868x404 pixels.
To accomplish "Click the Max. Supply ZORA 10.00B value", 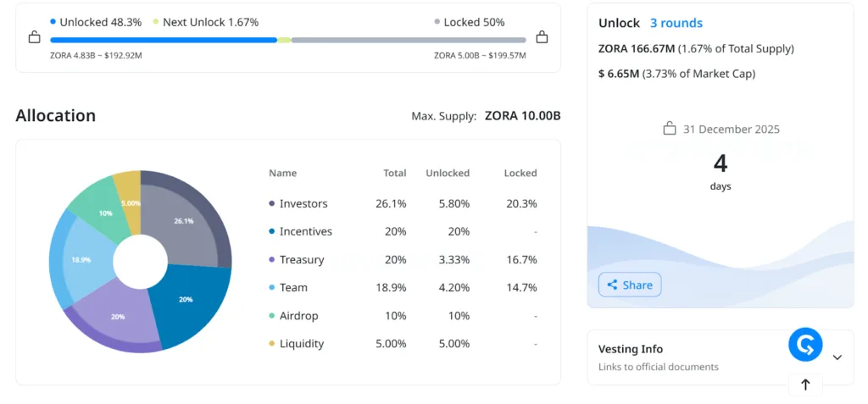I will [x=522, y=116].
